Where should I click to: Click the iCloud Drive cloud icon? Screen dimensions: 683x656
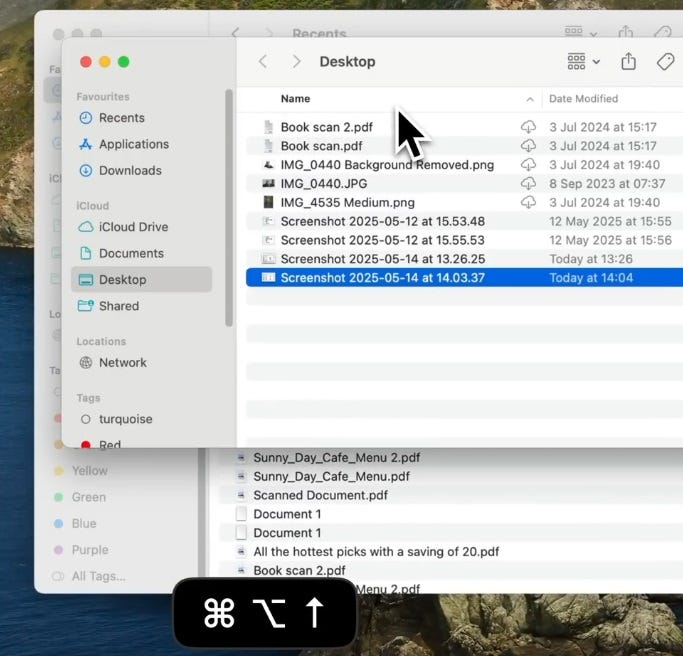point(86,227)
